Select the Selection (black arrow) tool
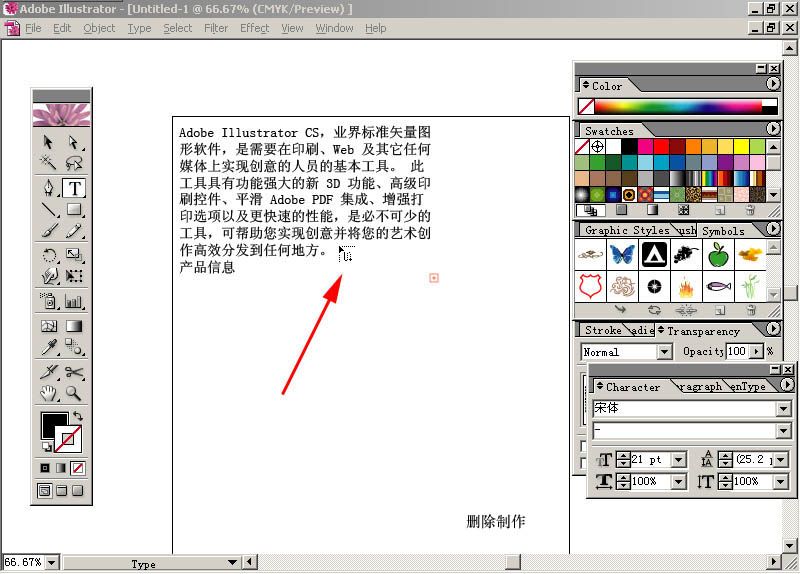The image size is (800, 574). (48, 141)
